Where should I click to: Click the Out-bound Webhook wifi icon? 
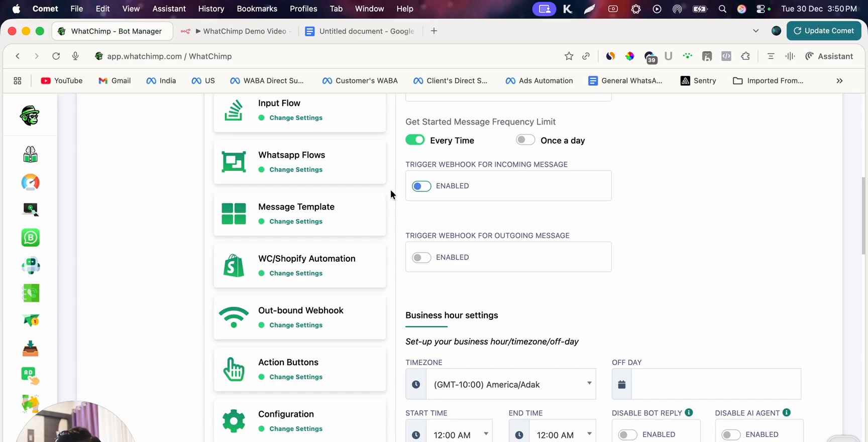[x=234, y=317]
